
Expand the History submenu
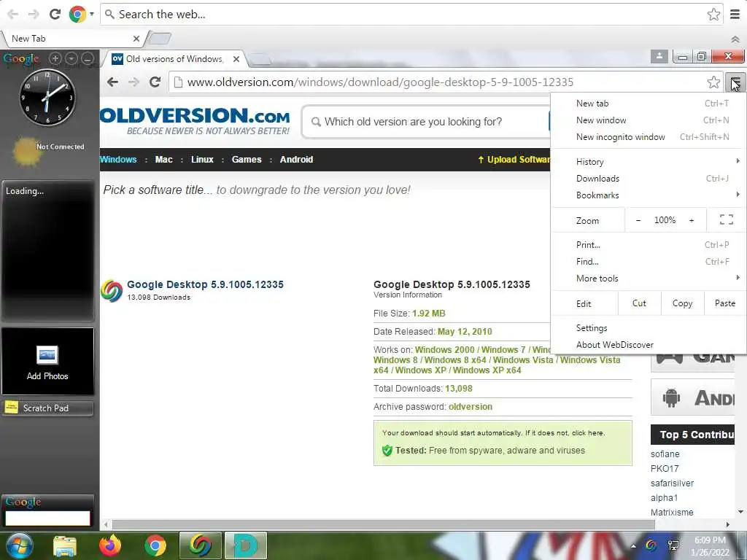[649, 161]
